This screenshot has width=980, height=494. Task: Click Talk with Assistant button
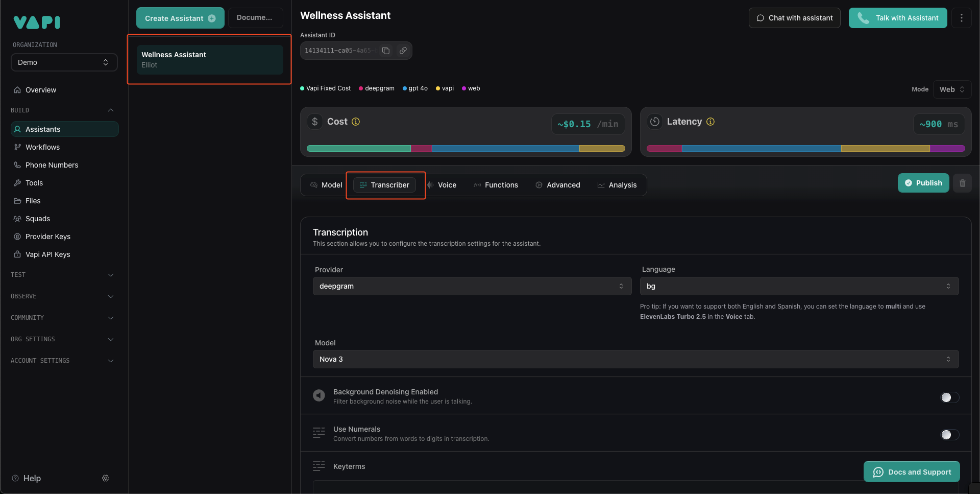coord(897,18)
